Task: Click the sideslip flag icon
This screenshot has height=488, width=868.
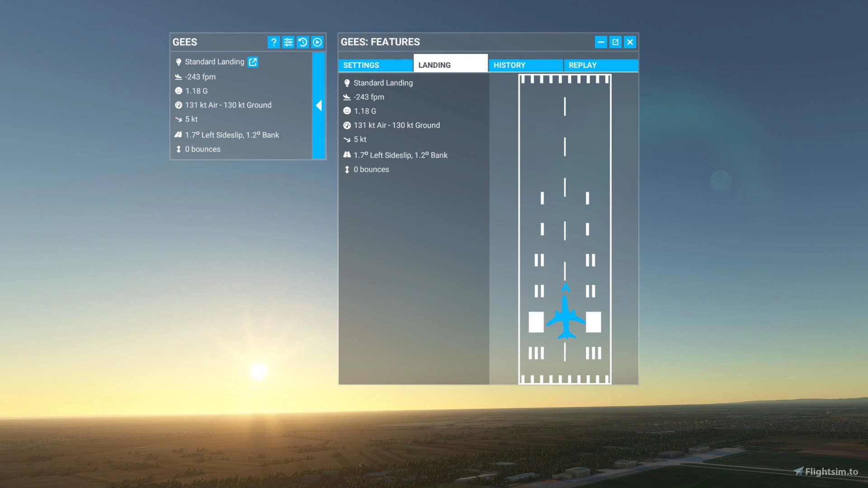Action: [x=178, y=134]
